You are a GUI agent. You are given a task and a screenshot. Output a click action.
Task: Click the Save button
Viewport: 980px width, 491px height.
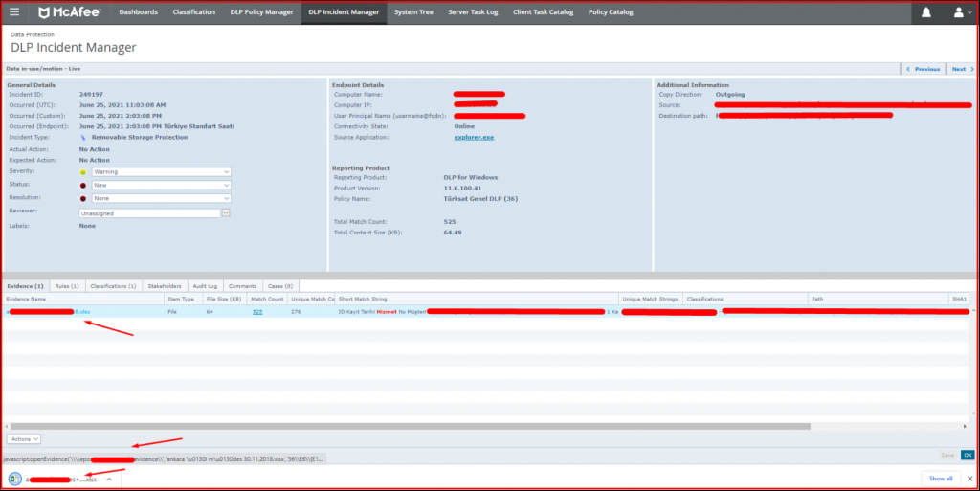tap(947, 455)
